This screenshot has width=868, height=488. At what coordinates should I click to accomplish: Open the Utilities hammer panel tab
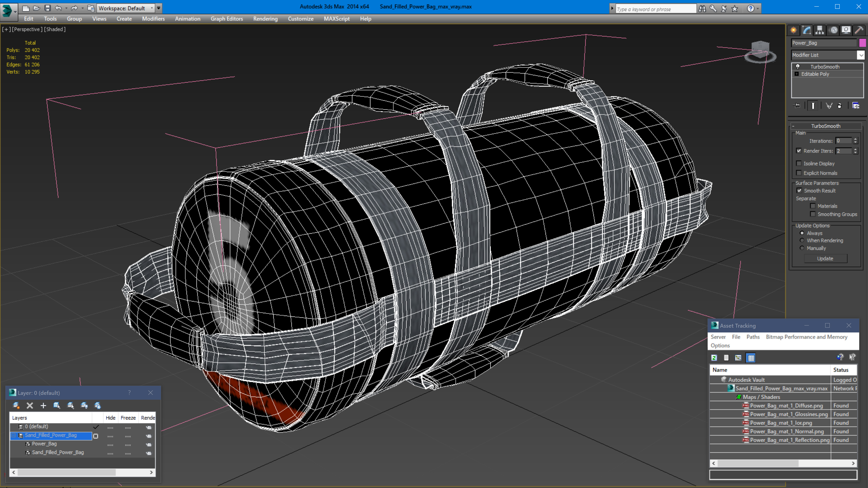859,30
